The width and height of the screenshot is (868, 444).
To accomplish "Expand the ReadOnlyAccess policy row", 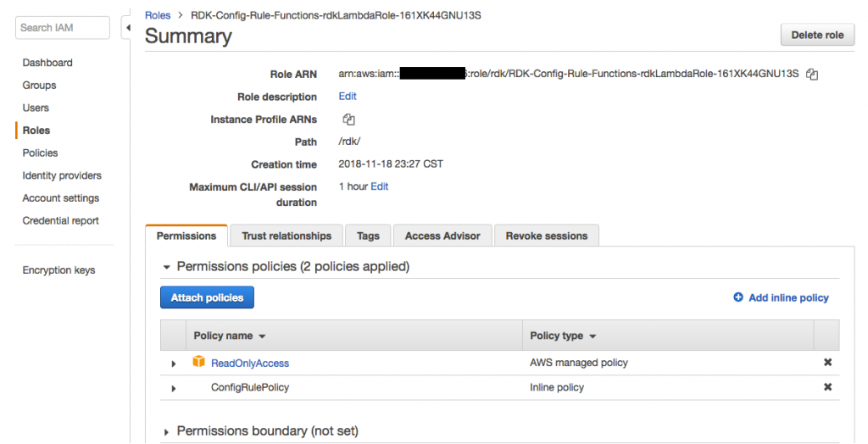I will [x=173, y=364].
